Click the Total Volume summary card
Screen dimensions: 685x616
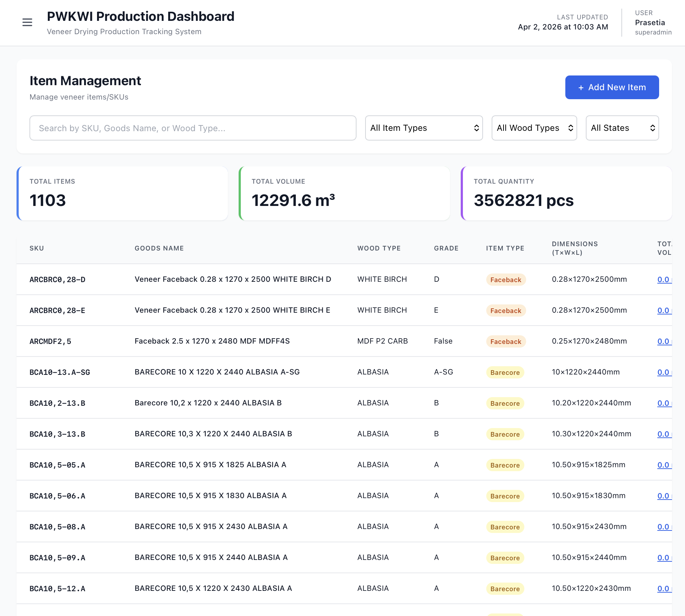pos(344,193)
